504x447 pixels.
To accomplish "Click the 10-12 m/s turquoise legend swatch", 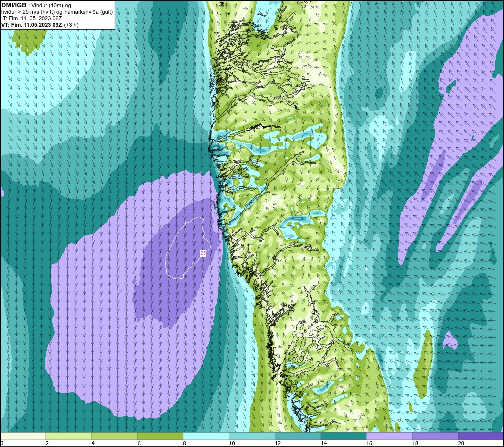I will coord(251,436).
